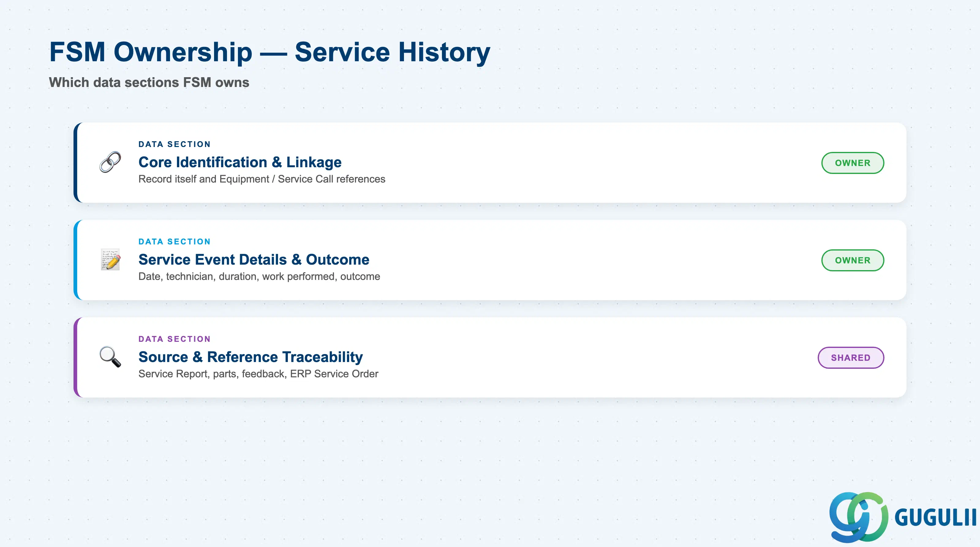Click the light blue DATA SECTION label

click(175, 242)
